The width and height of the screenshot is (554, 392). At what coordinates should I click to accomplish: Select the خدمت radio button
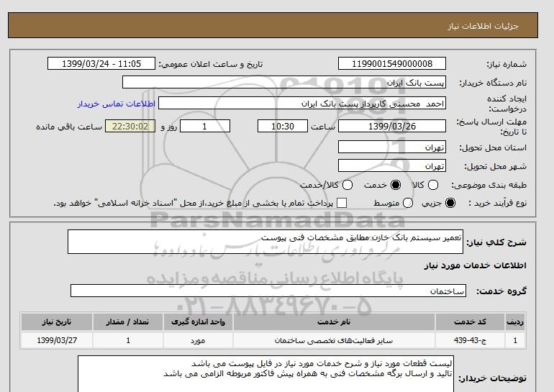pos(396,185)
